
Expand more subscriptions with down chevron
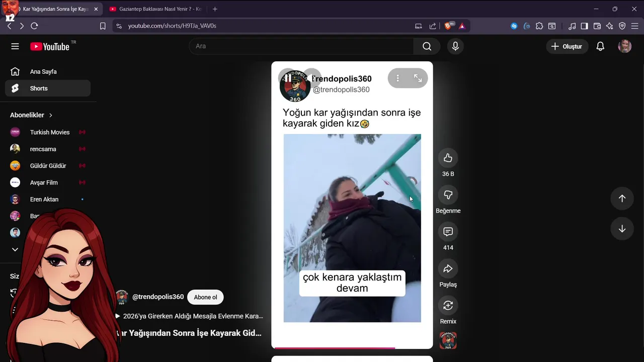pyautogui.click(x=15, y=249)
